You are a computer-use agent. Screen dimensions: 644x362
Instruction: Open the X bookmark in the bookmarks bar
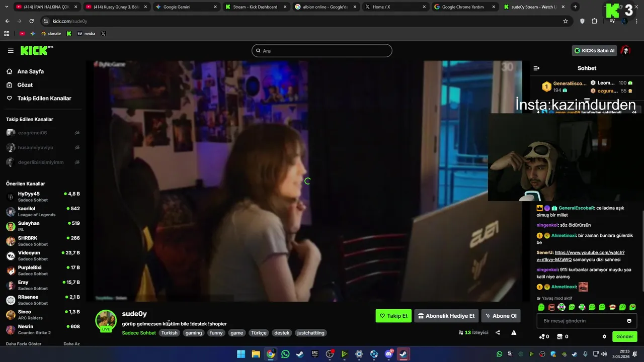click(x=103, y=34)
